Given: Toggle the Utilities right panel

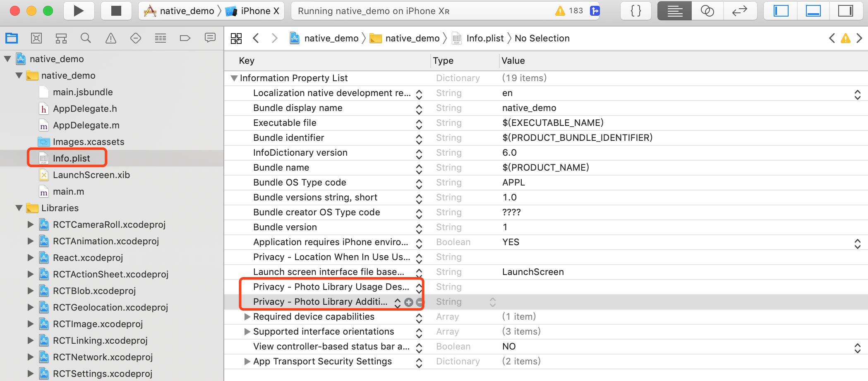Looking at the screenshot, I should (x=846, y=11).
